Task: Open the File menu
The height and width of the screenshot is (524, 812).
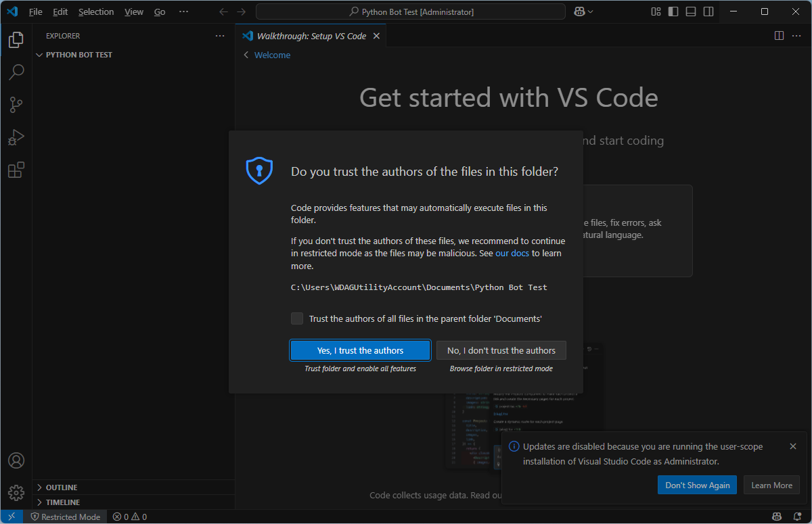Action: click(x=36, y=11)
